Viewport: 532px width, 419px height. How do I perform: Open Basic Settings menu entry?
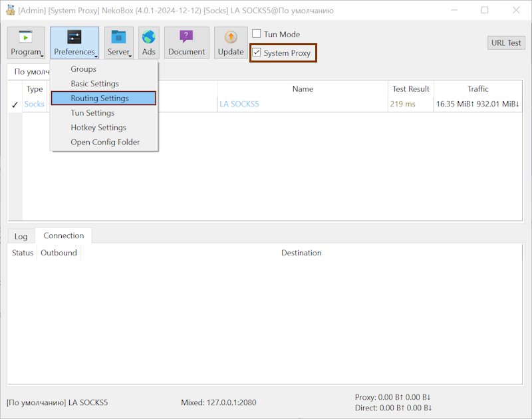tap(94, 84)
